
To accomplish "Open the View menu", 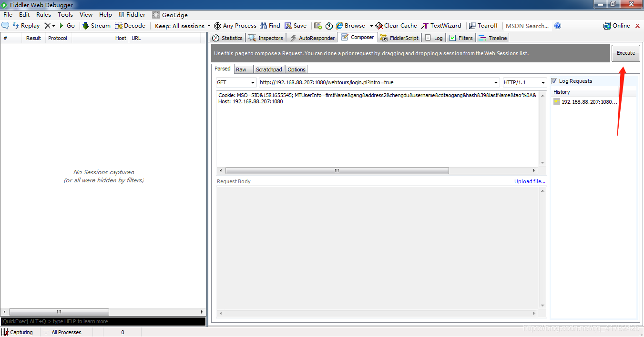I will point(86,15).
